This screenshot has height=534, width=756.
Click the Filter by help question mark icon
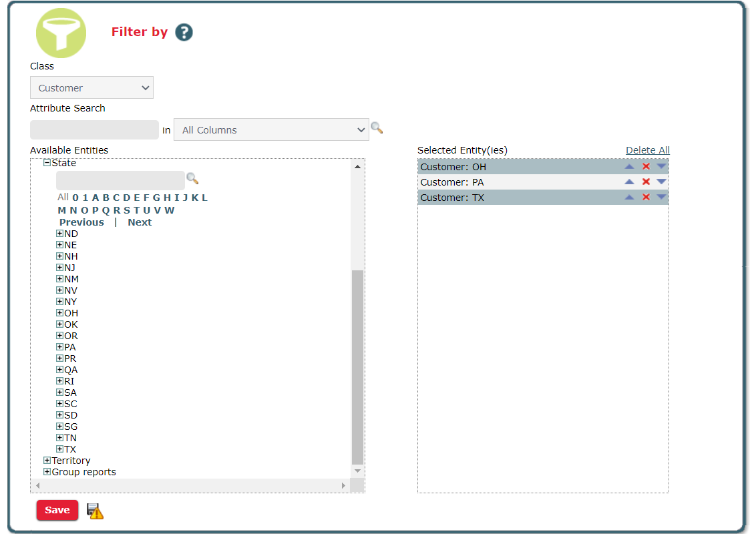[184, 32]
